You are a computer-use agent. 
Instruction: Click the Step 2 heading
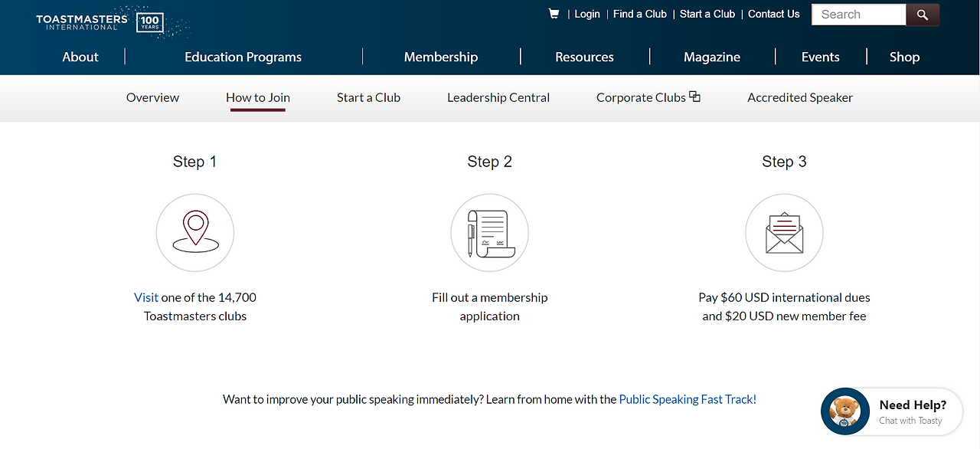[x=489, y=162]
